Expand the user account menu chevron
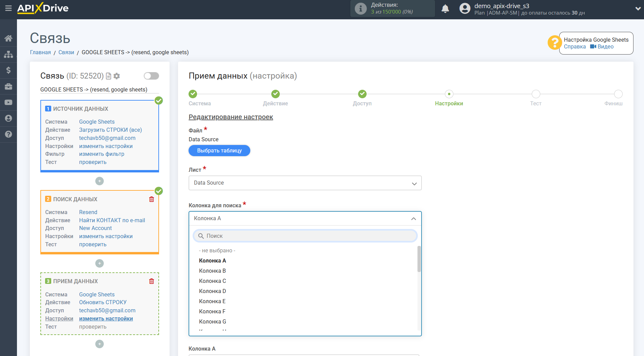The height and width of the screenshot is (356, 644). pos(638,9)
